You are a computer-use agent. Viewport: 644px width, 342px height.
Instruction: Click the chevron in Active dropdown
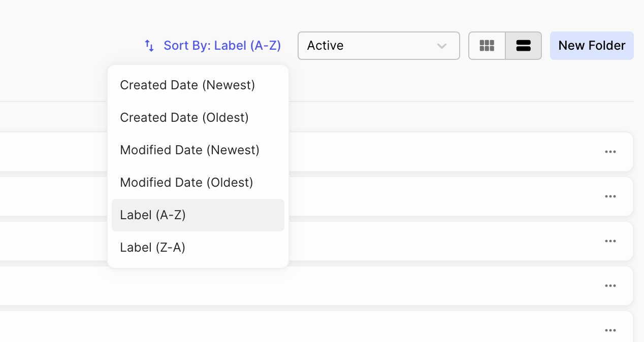(441, 46)
